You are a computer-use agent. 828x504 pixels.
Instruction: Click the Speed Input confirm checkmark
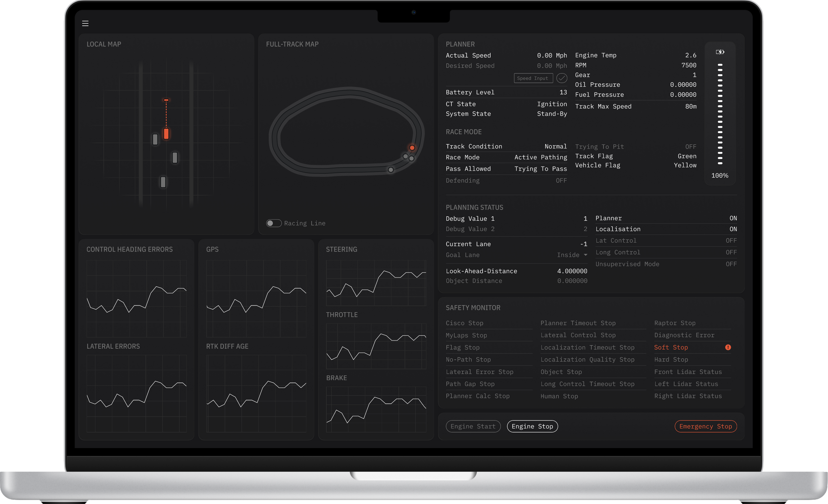[x=561, y=78]
